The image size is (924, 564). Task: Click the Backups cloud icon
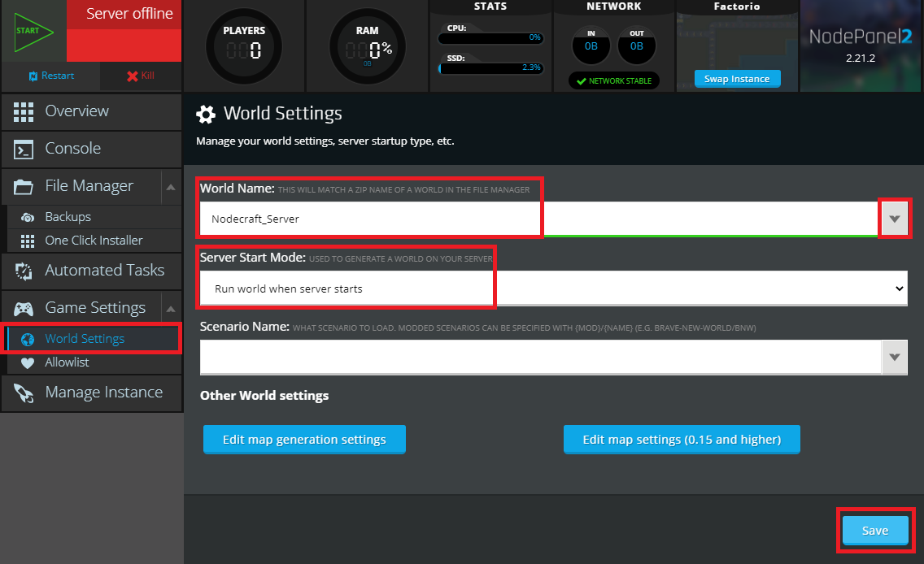[x=27, y=217]
